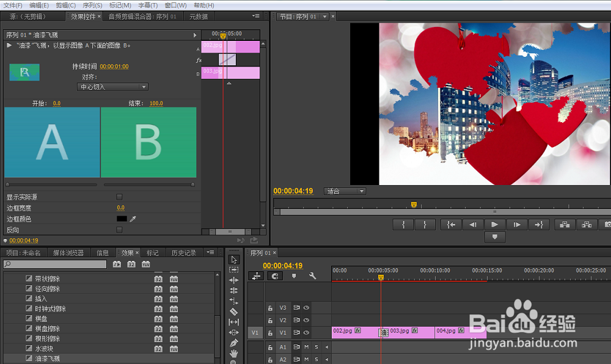Step forward one frame
Image resolution: width=611 pixels, height=364 pixels.
(x=517, y=225)
